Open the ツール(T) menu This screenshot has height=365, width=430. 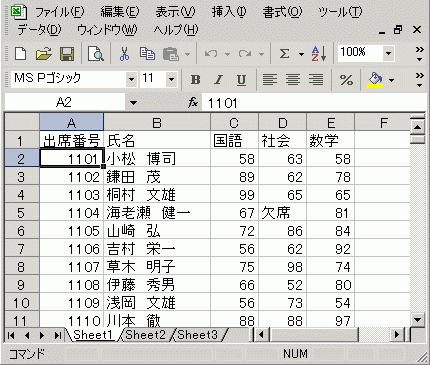pos(340,12)
